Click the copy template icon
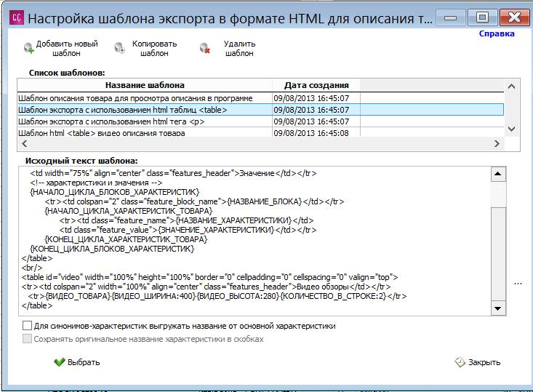This screenshot has width=533, height=392. pyautogui.click(x=120, y=48)
